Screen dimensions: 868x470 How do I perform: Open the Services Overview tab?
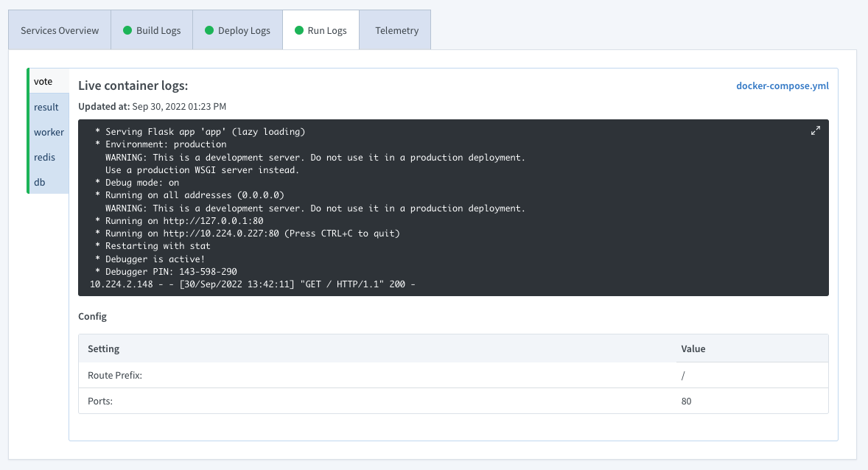(60, 30)
